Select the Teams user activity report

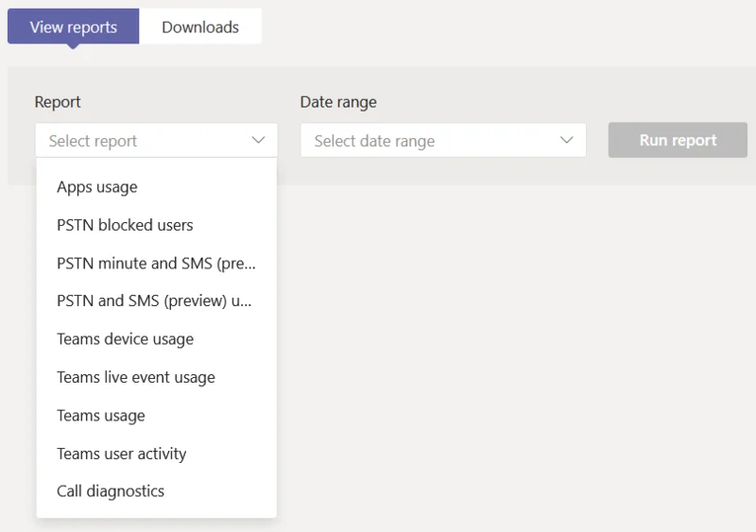point(156,454)
